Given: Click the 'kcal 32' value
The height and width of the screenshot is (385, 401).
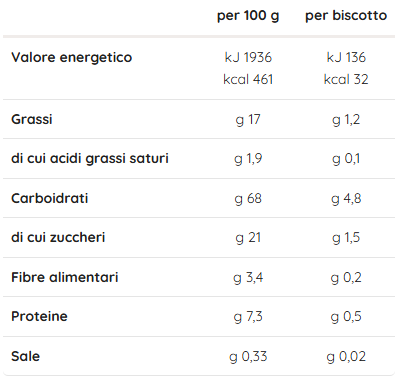Looking at the screenshot, I should click(346, 79).
